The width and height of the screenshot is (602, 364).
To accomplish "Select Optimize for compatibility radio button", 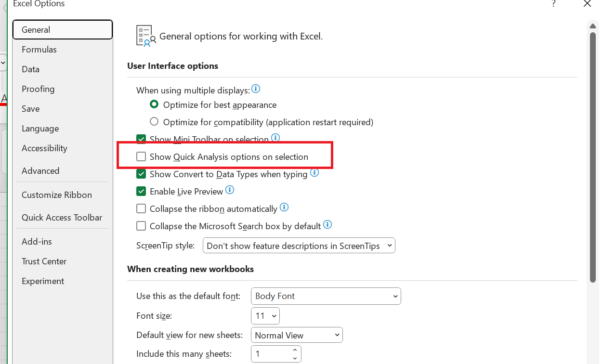I will (x=154, y=121).
